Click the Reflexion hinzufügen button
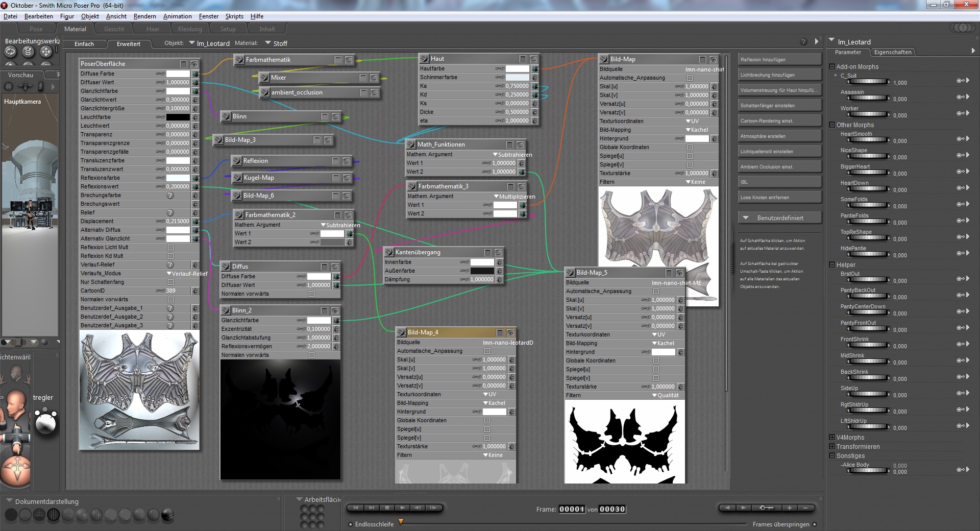The width and height of the screenshot is (980, 531). (x=779, y=60)
